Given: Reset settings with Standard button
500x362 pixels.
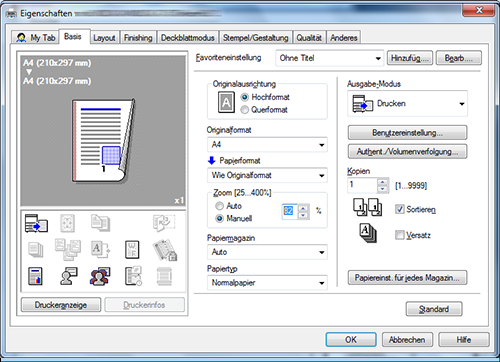Looking at the screenshot, I should click(434, 309).
